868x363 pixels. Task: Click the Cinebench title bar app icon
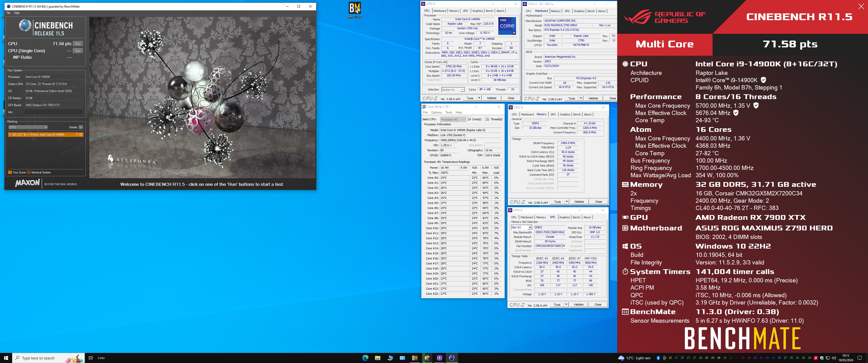(8, 6)
